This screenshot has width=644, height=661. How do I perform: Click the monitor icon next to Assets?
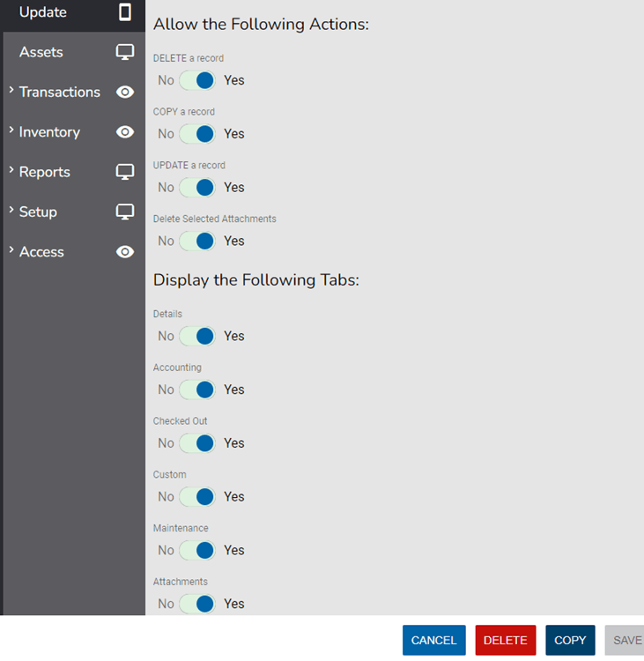pyautogui.click(x=125, y=52)
